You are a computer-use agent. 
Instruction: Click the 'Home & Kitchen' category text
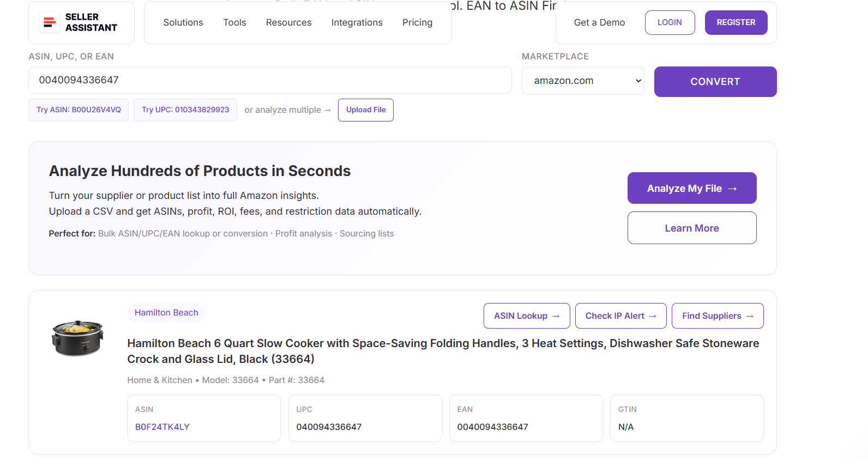point(160,380)
